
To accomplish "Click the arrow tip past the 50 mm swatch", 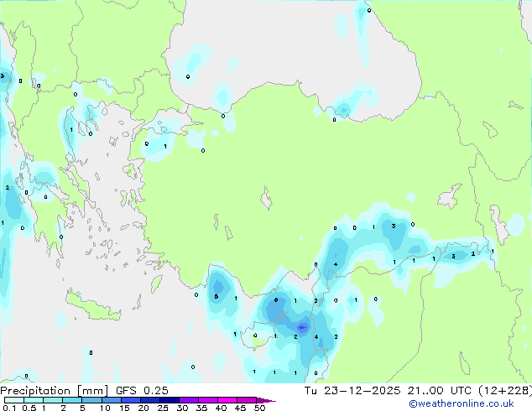I will [266, 400].
